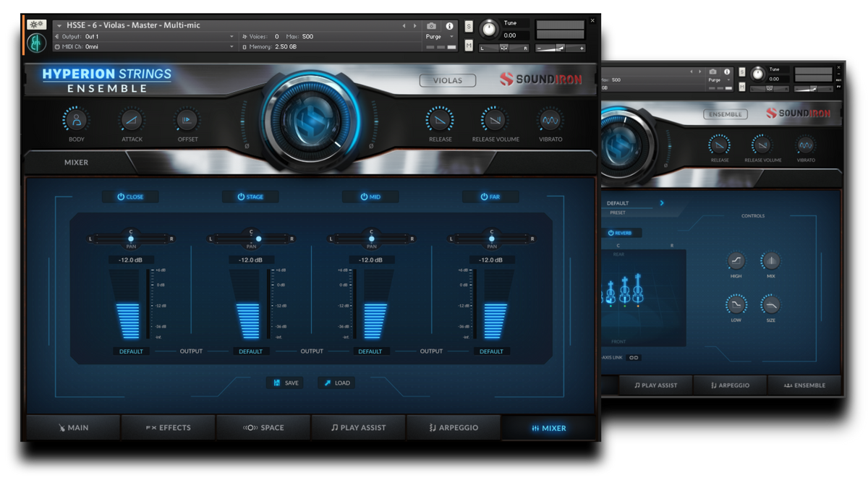Open the Ensemble tab in the back window
The image size is (868, 488).
click(x=805, y=385)
